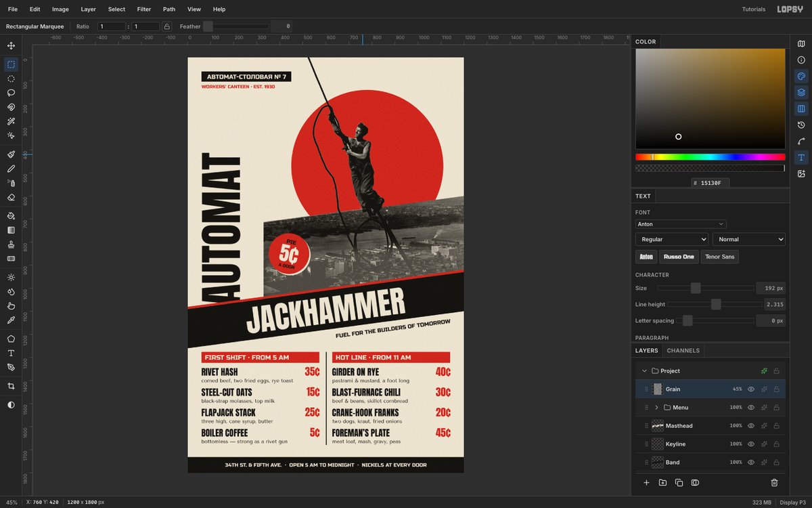Choose the Russo One font preset
The width and height of the screenshot is (812, 508).
(x=679, y=257)
